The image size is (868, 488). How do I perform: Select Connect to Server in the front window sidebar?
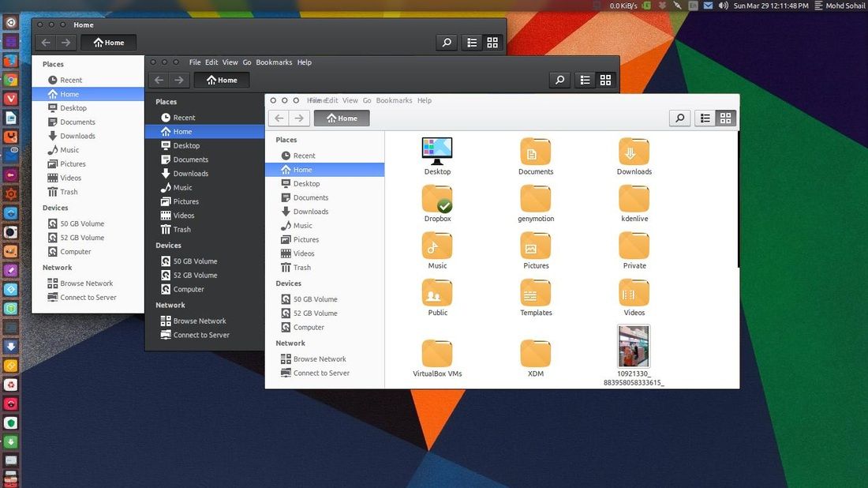[x=321, y=373]
